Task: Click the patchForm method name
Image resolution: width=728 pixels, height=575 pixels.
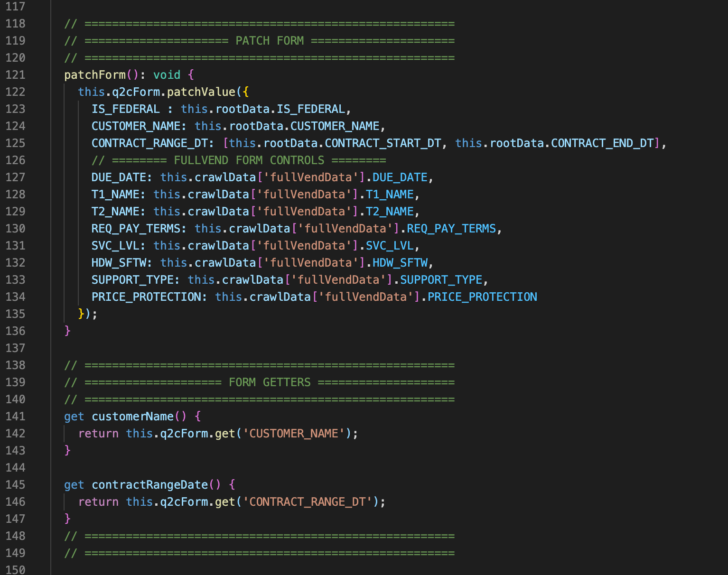Action: pyautogui.click(x=95, y=75)
